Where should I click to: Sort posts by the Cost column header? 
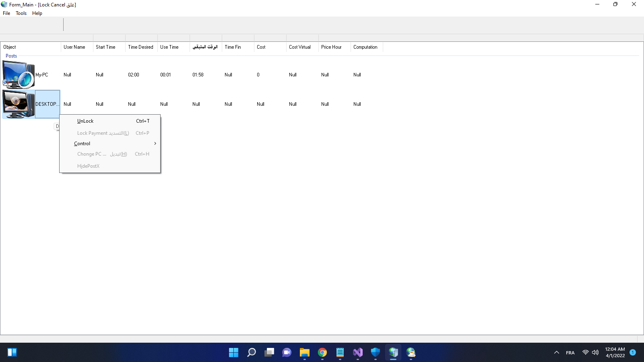(261, 47)
